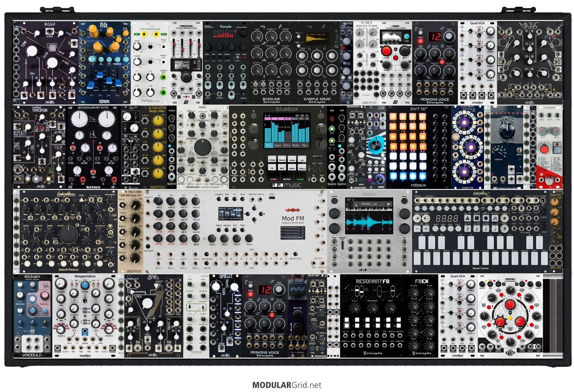Click the Ground Control plus value button
Viewport: 574px width, 392px height.
pyautogui.click(x=426, y=229)
